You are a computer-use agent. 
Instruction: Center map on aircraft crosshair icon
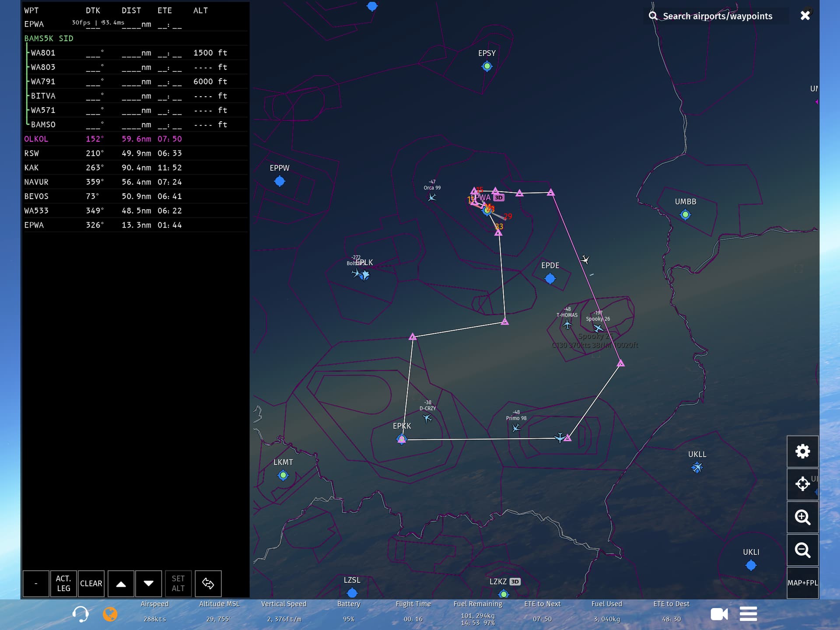[x=802, y=484]
